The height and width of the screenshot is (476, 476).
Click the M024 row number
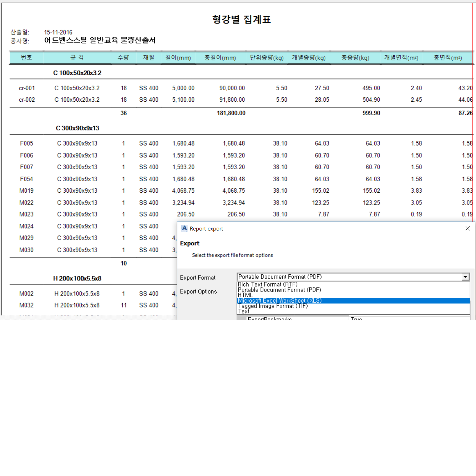pos(26,226)
